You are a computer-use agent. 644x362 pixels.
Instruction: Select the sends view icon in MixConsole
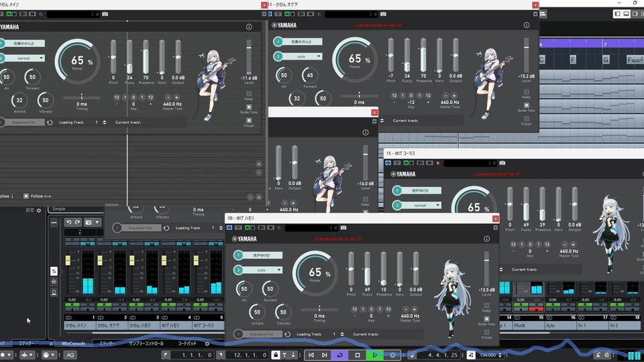pos(54,293)
